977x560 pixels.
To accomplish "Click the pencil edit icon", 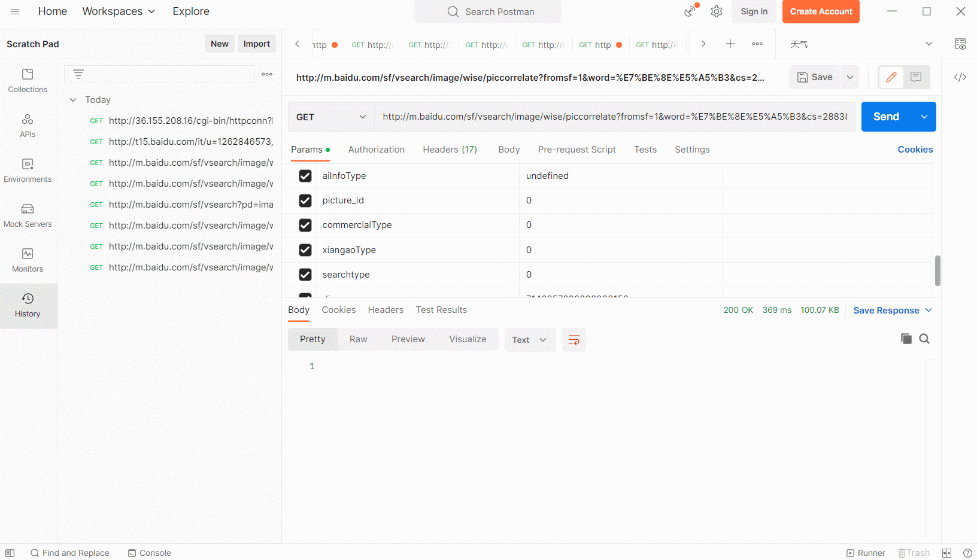I will tap(891, 77).
